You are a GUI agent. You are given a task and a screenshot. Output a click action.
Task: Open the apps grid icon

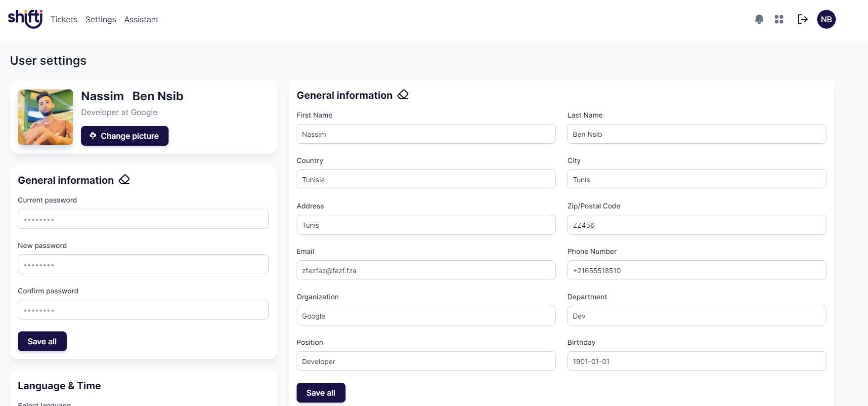pyautogui.click(x=779, y=19)
